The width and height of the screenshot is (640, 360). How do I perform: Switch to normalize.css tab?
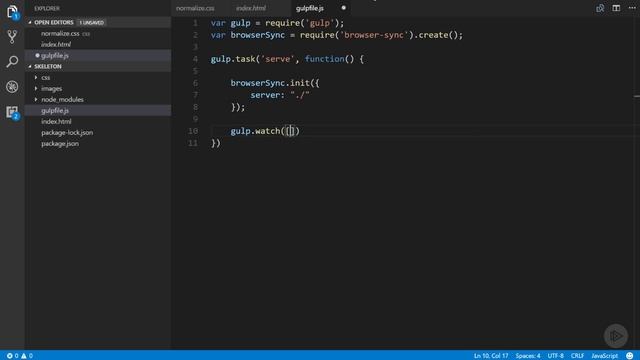click(x=195, y=8)
